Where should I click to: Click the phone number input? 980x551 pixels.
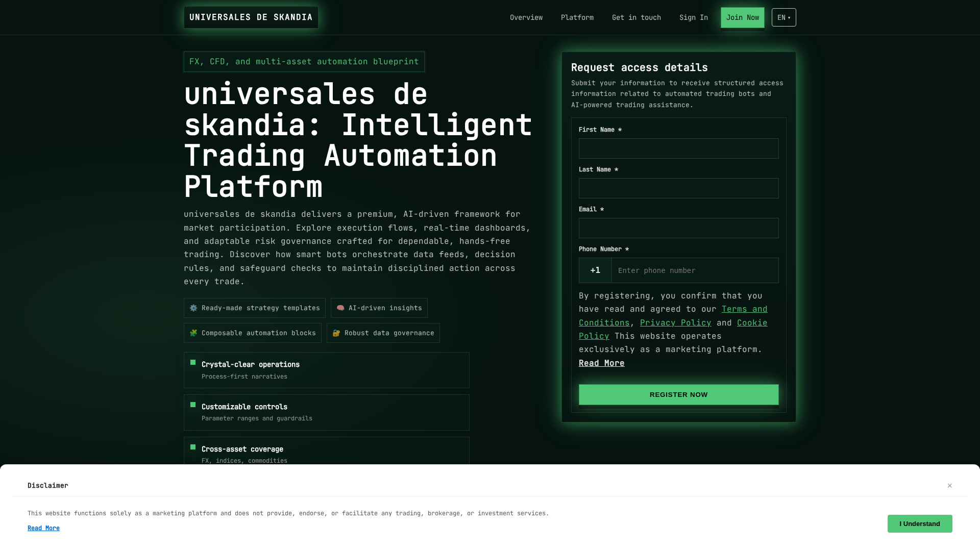pyautogui.click(x=695, y=270)
